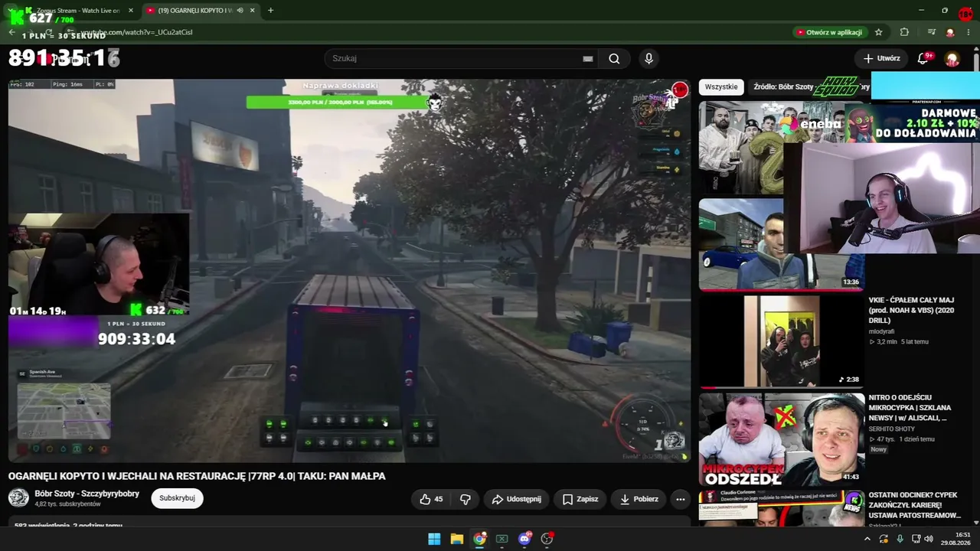Click the 4,82 tys. subskrybentów text
The width and height of the screenshot is (980, 551).
68,504
